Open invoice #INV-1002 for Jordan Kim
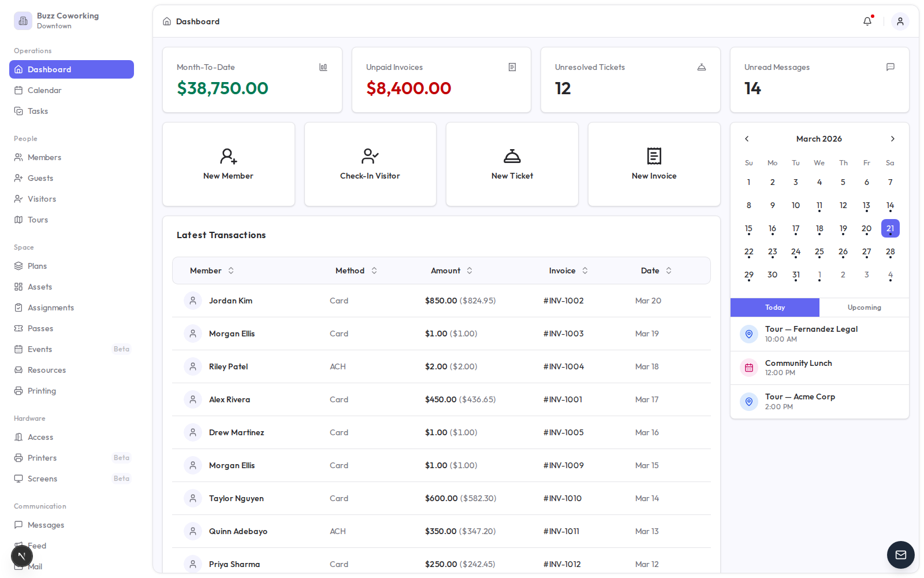 [563, 301]
